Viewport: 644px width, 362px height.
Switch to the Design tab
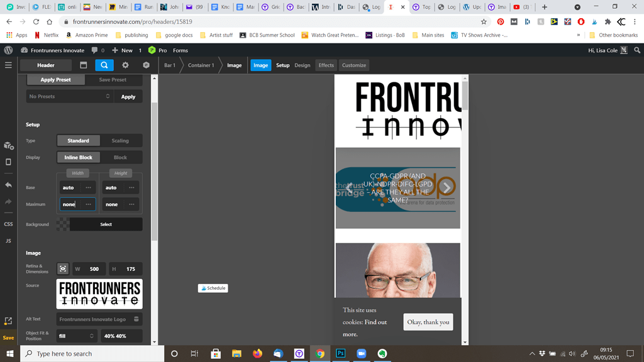coord(303,65)
